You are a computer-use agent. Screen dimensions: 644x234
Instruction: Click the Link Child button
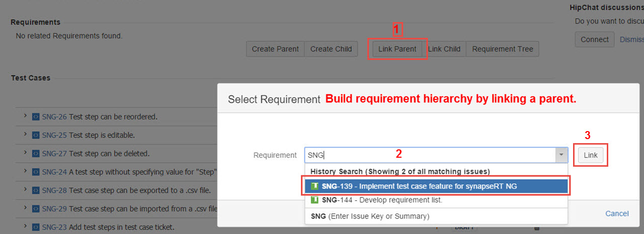444,49
